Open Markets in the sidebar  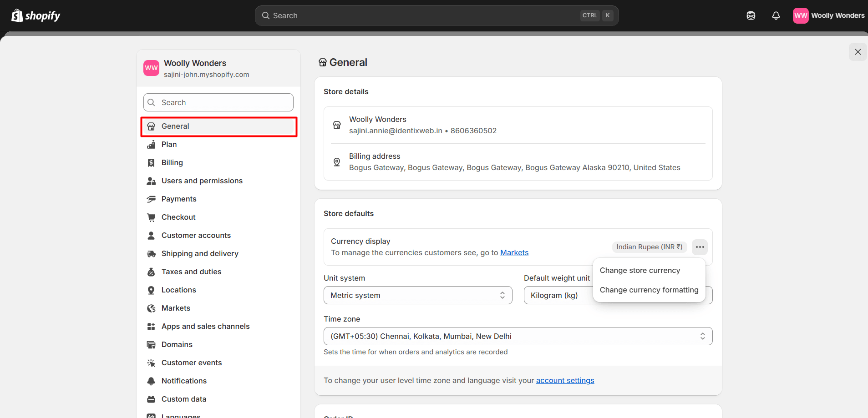(219, 308)
